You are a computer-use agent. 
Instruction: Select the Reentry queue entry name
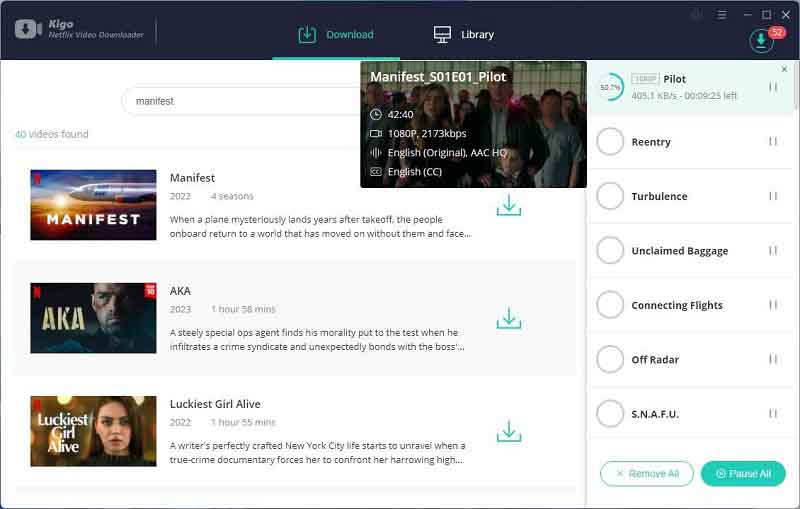tap(651, 142)
